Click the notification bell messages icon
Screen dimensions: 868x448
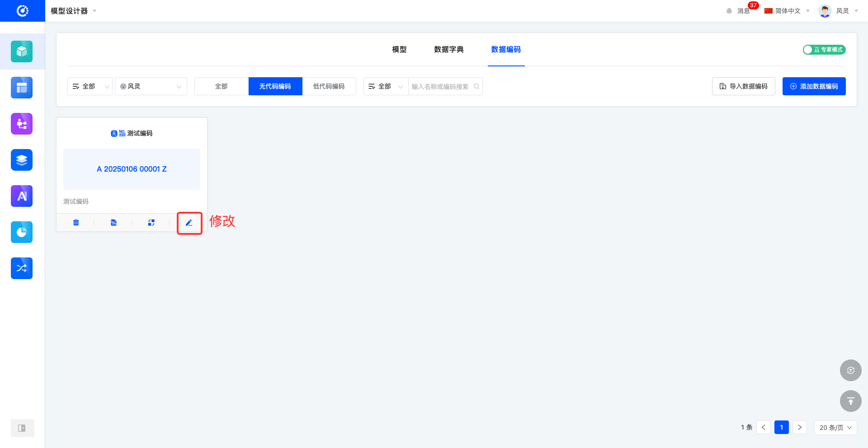coord(729,11)
